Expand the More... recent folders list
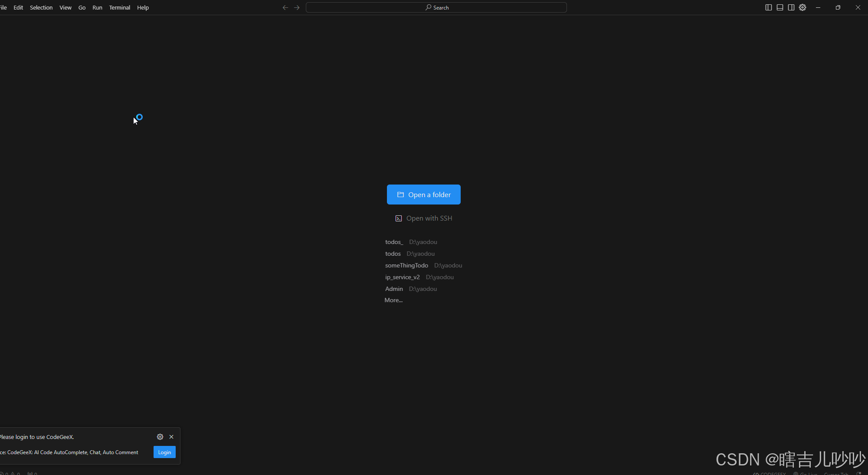Screen dimensions: 868x475 click(393, 300)
